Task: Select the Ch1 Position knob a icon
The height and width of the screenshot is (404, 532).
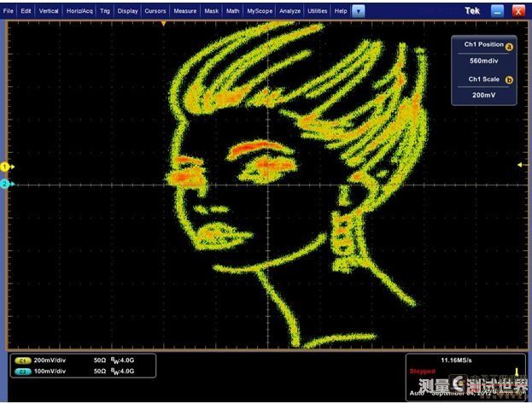Action: tap(509, 47)
